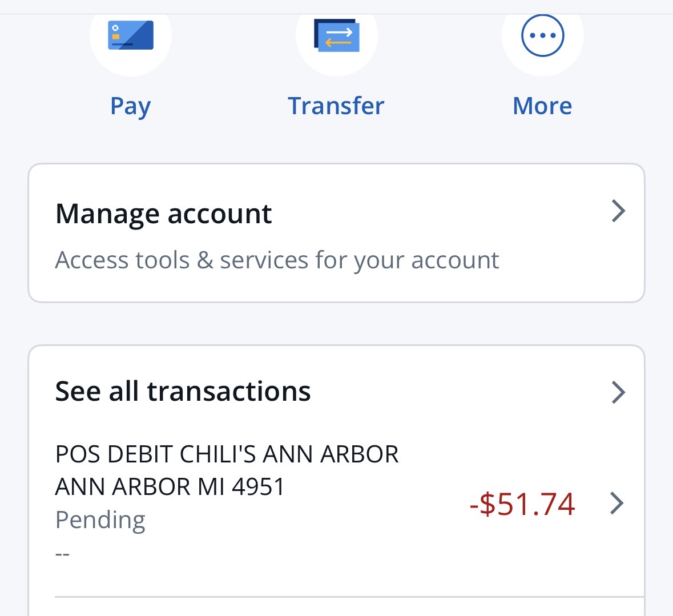The image size is (673, 616).
Task: Tap the "ANN ARBOR MI 4951" line
Action: click(170, 487)
